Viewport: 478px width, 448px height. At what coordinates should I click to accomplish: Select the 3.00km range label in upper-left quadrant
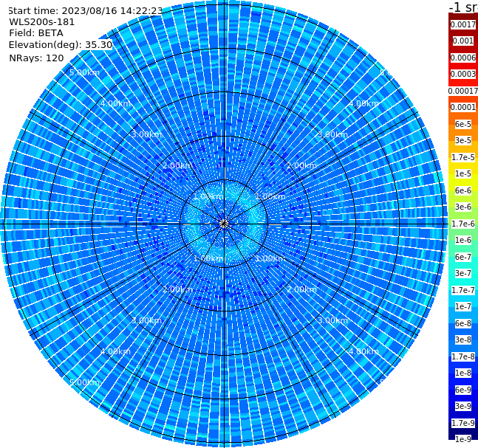pos(146,134)
